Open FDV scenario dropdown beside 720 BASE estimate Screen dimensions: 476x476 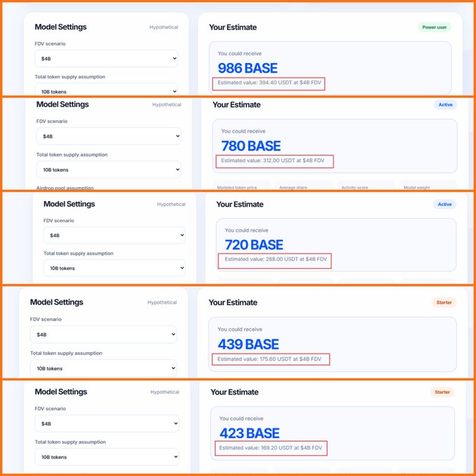pos(114,235)
